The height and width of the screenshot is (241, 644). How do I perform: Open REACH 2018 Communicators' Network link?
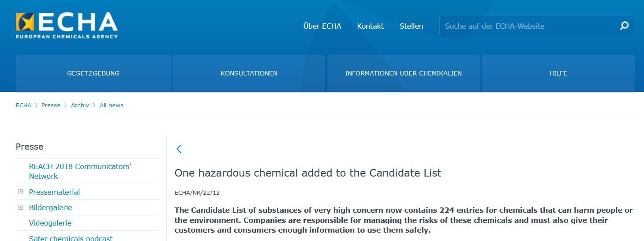pos(80,171)
